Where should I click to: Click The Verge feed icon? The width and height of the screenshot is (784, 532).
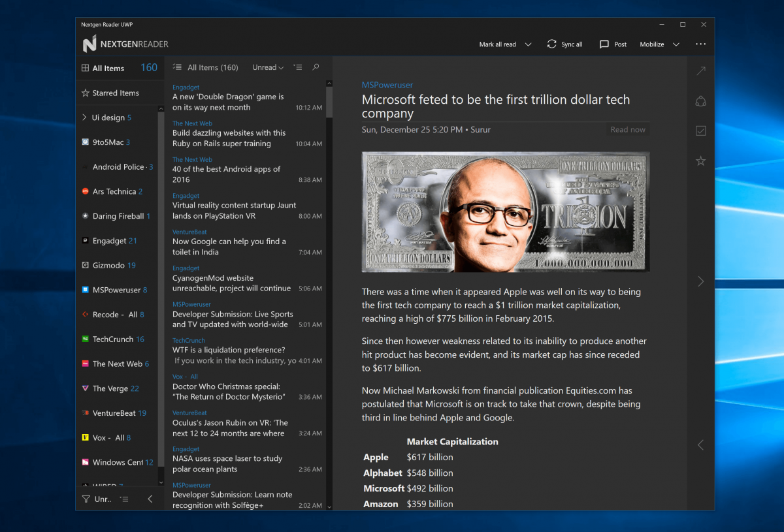pyautogui.click(x=86, y=388)
